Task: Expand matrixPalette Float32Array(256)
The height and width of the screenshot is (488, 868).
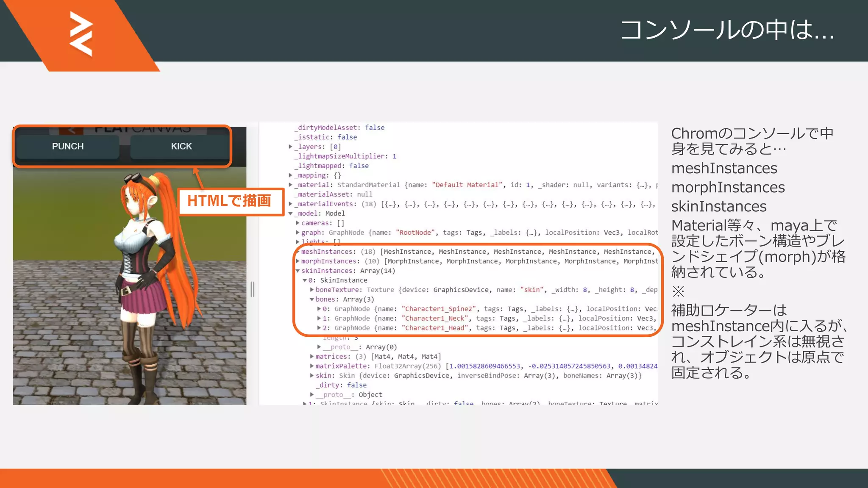Action: point(312,366)
